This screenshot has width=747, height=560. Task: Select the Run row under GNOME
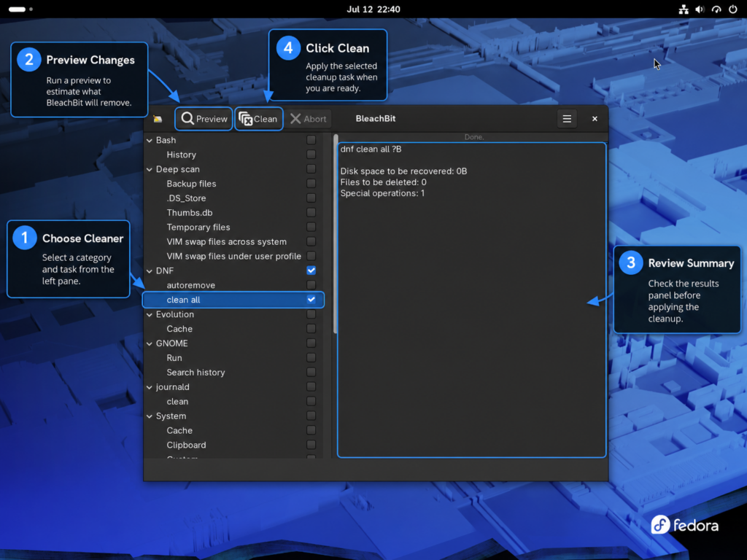click(233, 358)
